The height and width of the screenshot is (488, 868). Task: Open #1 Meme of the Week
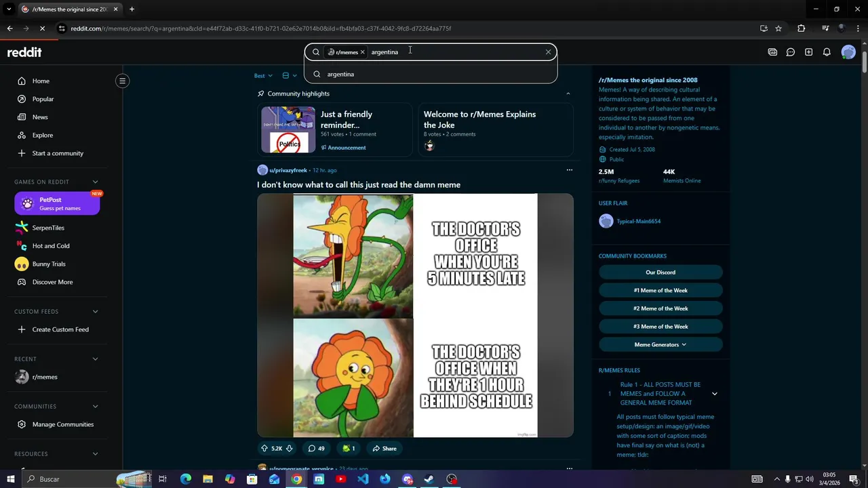tap(660, 290)
